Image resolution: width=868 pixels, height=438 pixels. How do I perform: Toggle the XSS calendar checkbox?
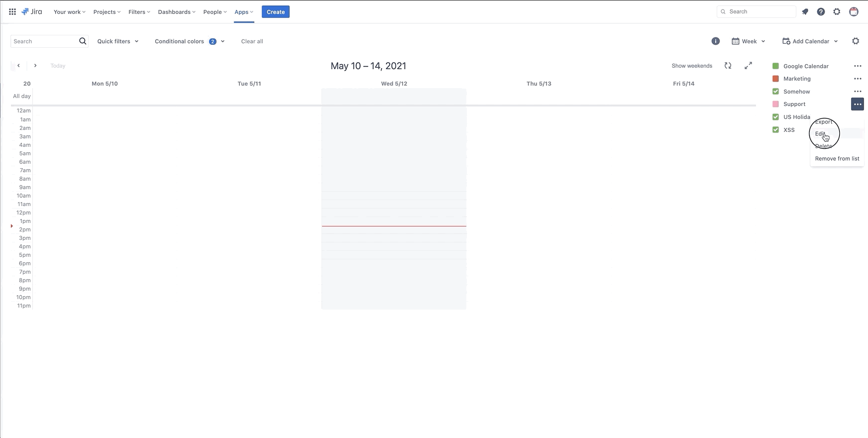775,130
